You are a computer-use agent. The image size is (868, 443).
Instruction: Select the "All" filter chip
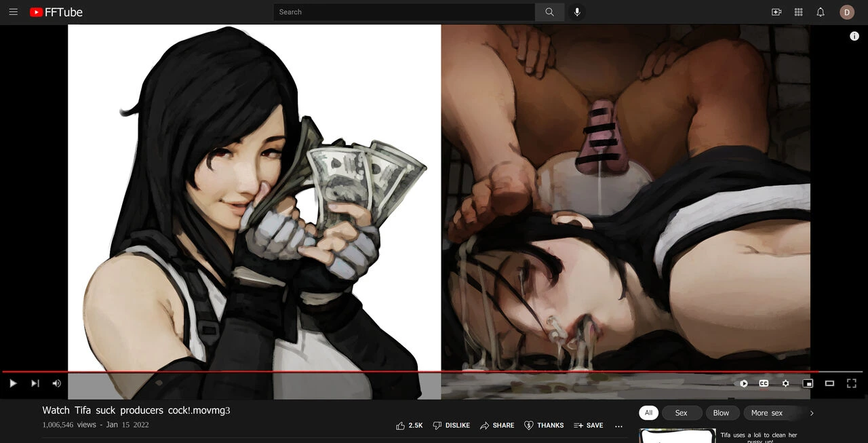648,412
